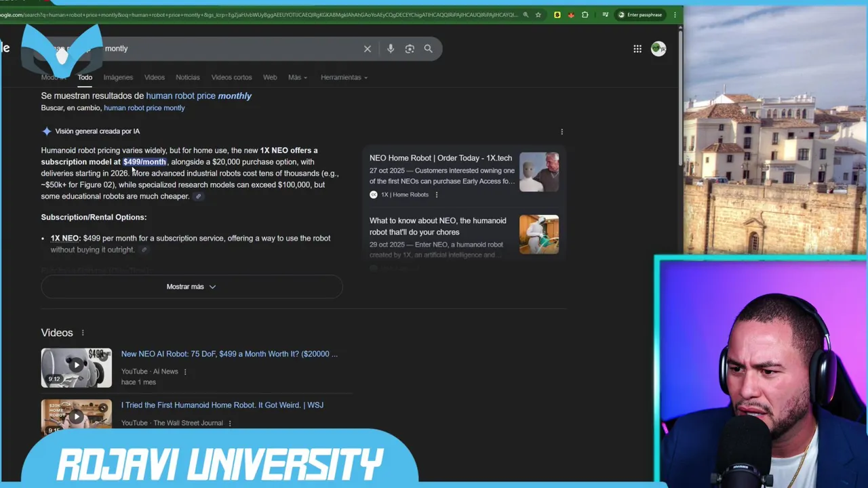Click the Enter passphrase profile chip
Screen dimensions: 868x488
coord(640,14)
